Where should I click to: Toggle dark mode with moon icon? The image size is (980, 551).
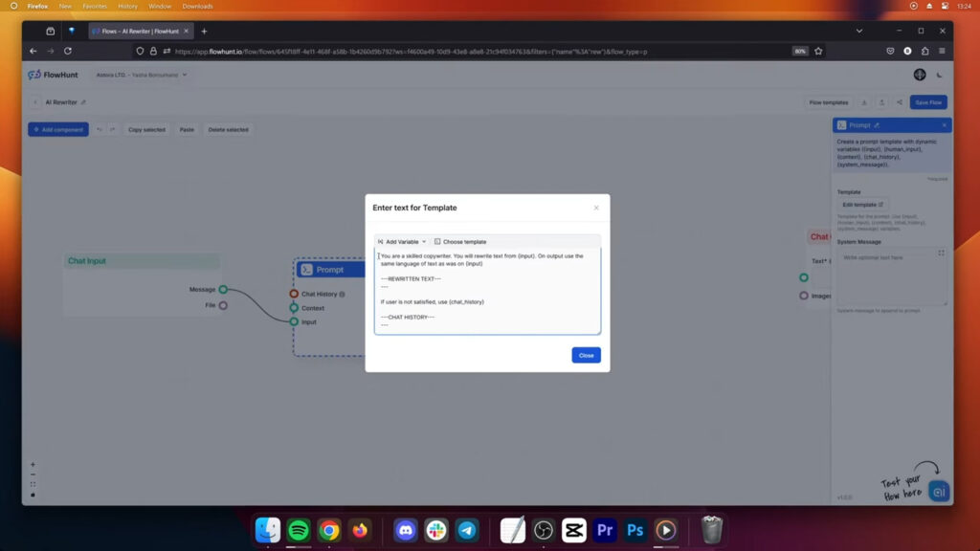click(940, 75)
